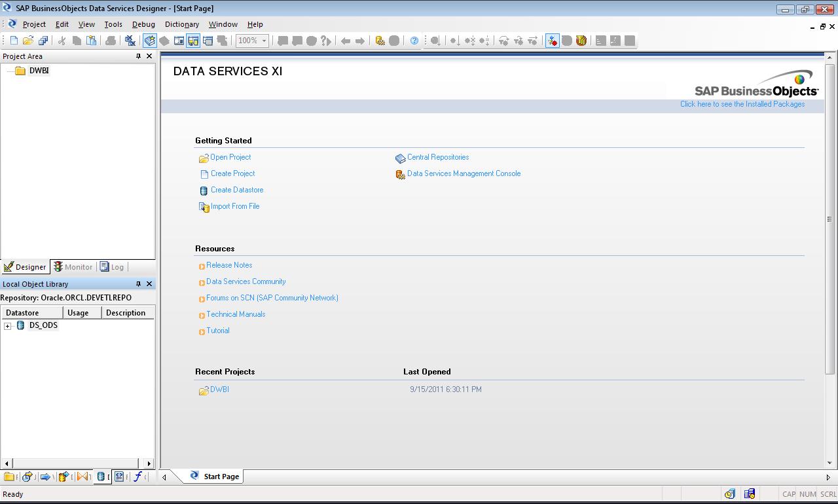
Task: Open the Datastores tab cylinder icon
Action: 101,477
